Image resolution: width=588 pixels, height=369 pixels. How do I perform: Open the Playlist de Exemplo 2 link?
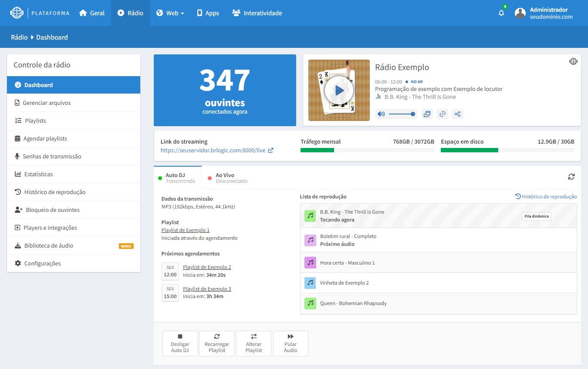click(207, 267)
